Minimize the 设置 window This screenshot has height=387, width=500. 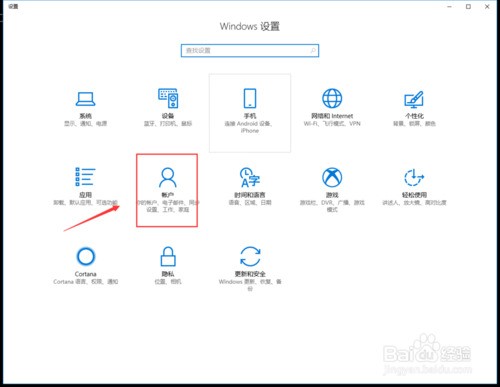coord(450,7)
